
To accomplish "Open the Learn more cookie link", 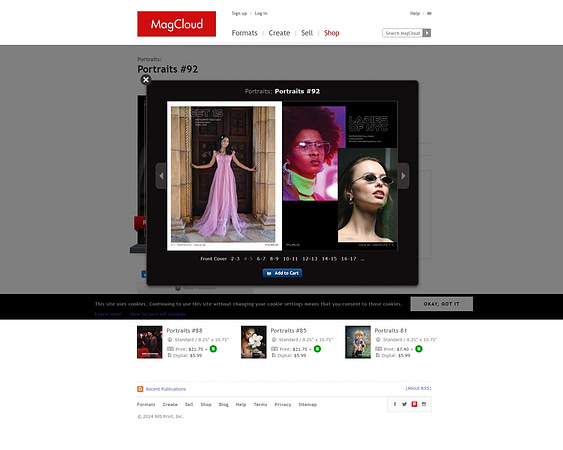I will coord(108,314).
